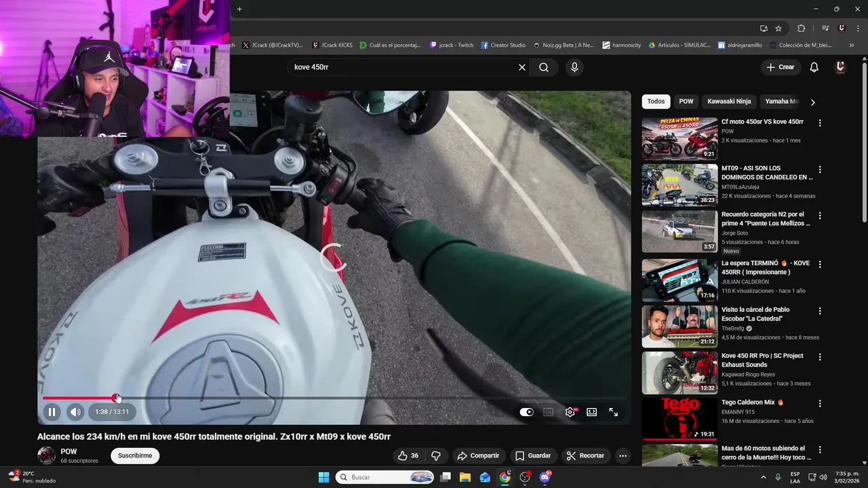Open the 'JCrack KICKS' bookmark
The height and width of the screenshot is (488, 868).
[332, 45]
